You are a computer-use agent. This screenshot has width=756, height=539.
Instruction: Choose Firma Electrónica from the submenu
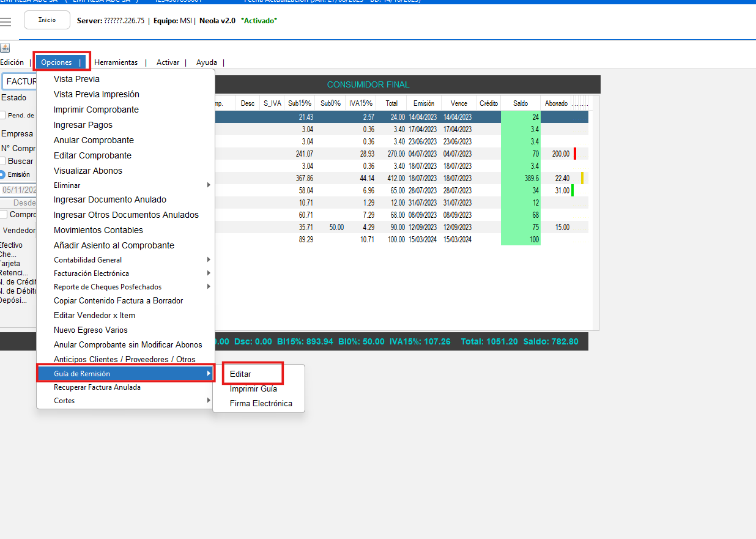coord(261,403)
